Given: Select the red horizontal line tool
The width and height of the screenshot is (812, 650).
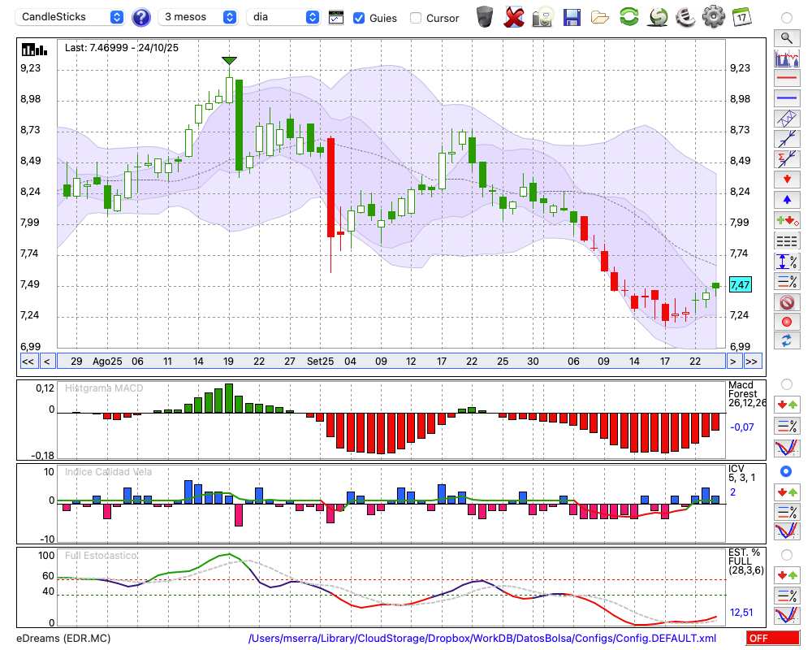Looking at the screenshot, I should (787, 78).
